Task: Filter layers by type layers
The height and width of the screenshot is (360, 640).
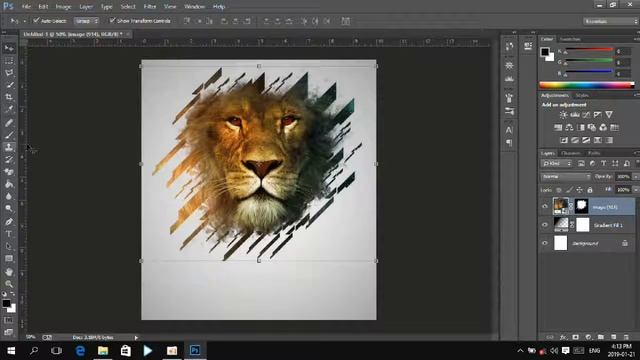Action: 603,164
